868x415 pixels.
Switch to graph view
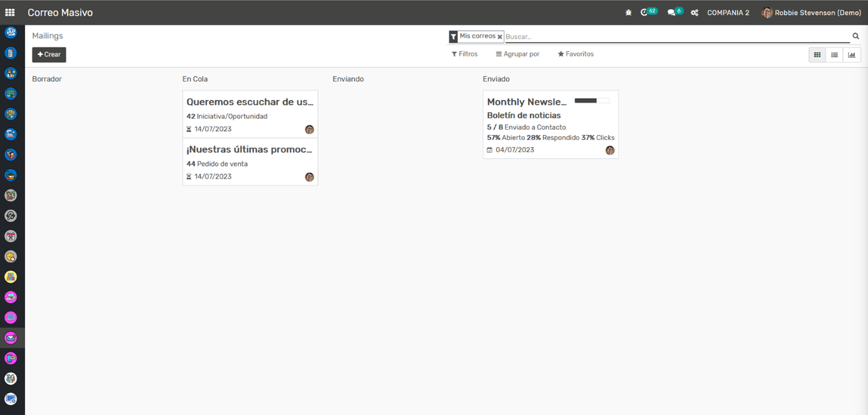pos(851,55)
